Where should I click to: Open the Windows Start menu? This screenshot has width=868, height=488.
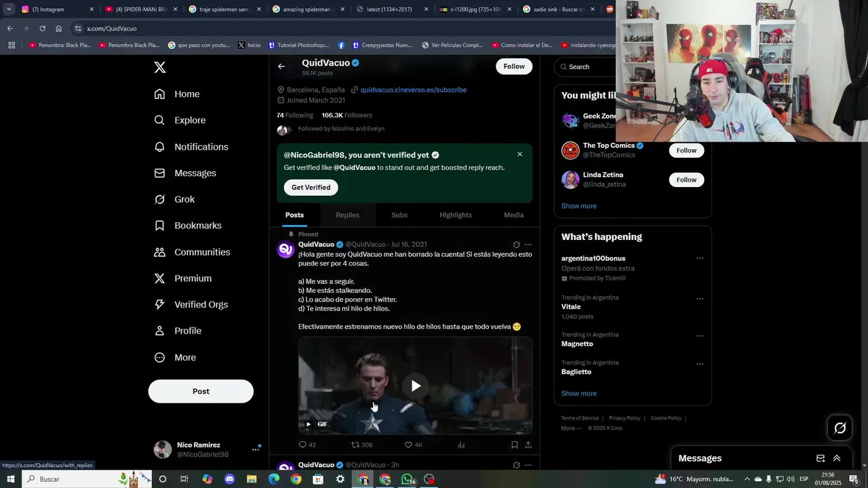(x=11, y=479)
